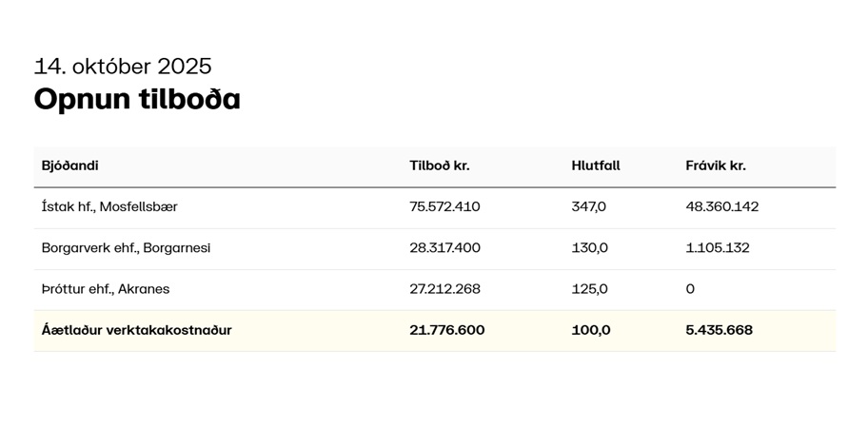
Task: Click the Áætlaður verktakakostnaður label
Action: 137,331
